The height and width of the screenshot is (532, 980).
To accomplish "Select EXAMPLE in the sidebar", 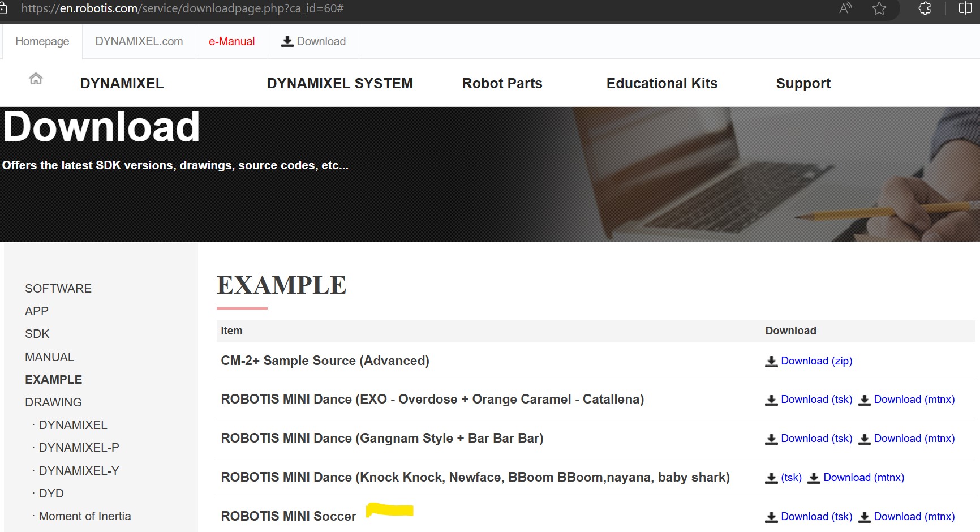I will [x=54, y=380].
